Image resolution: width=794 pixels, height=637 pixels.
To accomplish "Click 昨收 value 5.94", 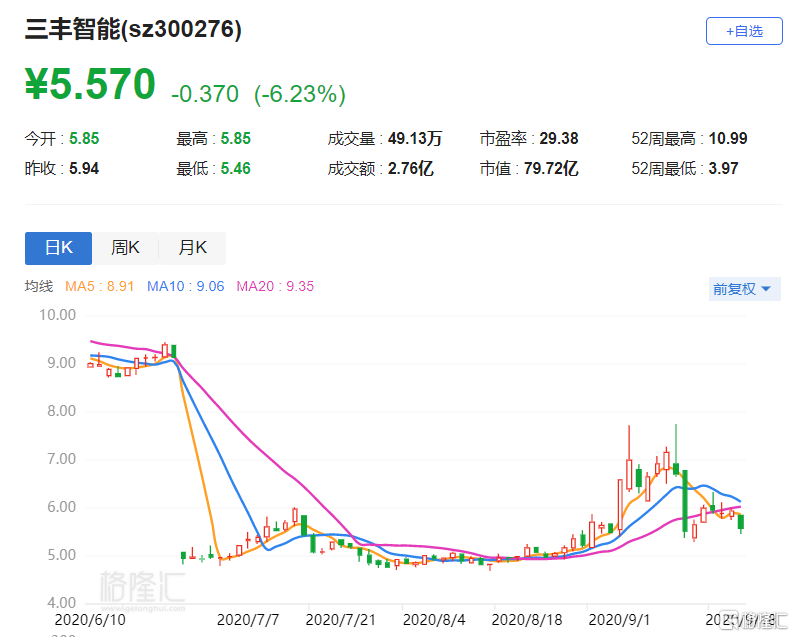I will tap(84, 168).
